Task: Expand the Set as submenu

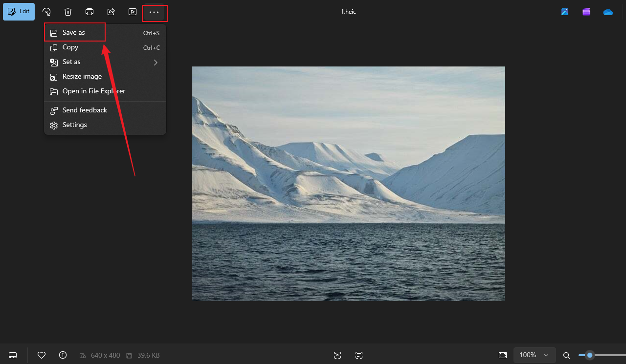Action: click(155, 62)
